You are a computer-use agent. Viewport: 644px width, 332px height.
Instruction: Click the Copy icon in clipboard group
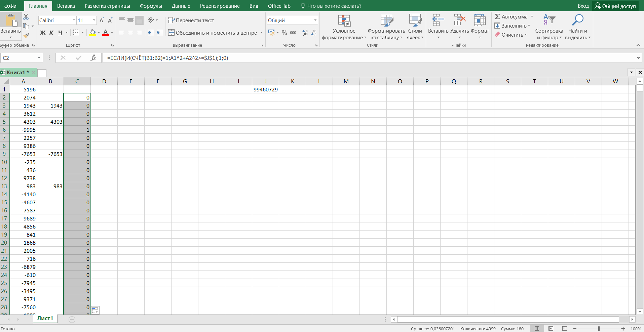(26, 26)
